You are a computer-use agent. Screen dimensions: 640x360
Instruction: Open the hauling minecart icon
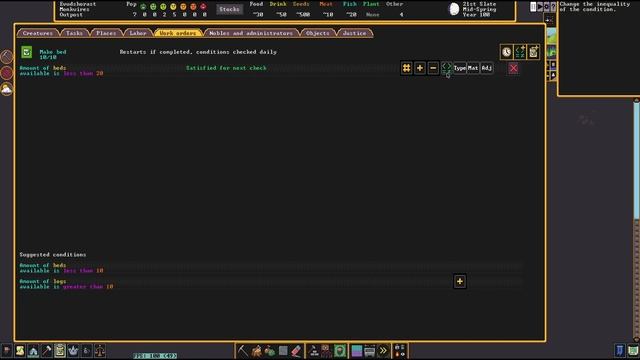click(370, 351)
